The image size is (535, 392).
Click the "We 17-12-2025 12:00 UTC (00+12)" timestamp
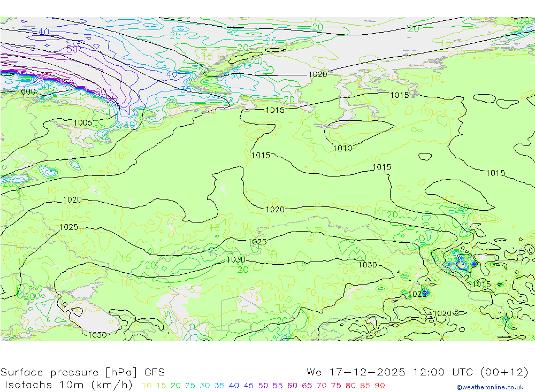[x=417, y=372]
